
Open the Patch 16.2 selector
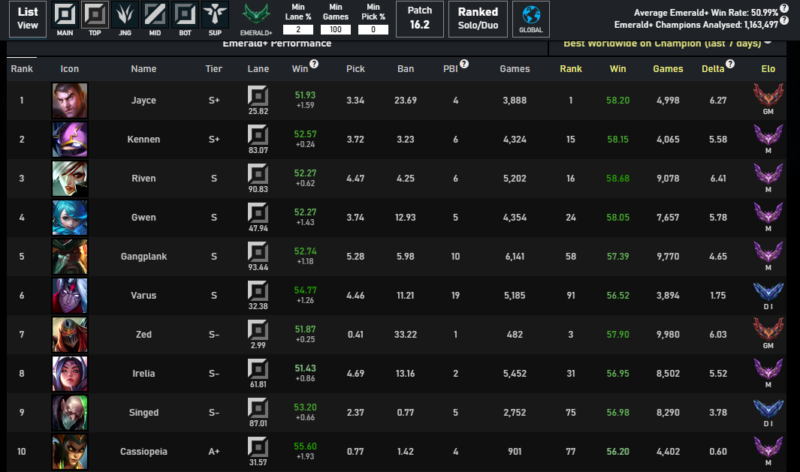419,17
